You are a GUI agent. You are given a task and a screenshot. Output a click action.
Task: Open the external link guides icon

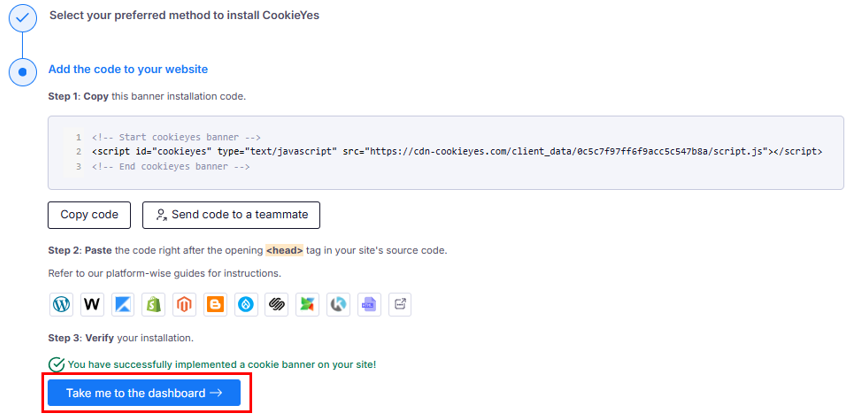(x=399, y=304)
